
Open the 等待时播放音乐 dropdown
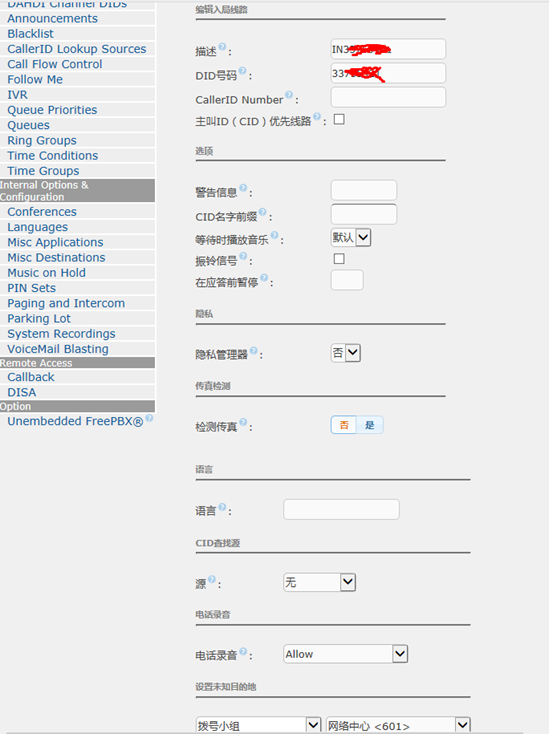click(x=351, y=237)
